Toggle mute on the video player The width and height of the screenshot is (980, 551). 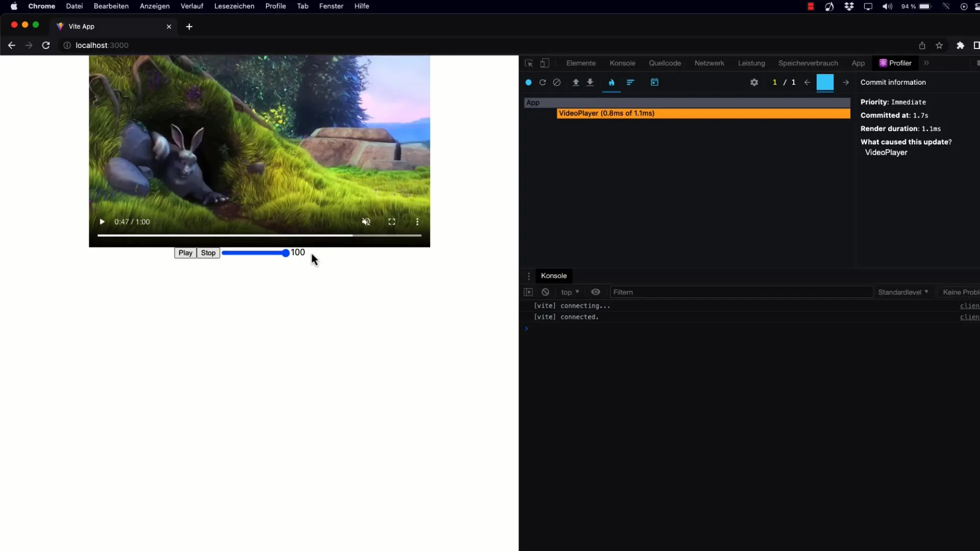point(367,221)
